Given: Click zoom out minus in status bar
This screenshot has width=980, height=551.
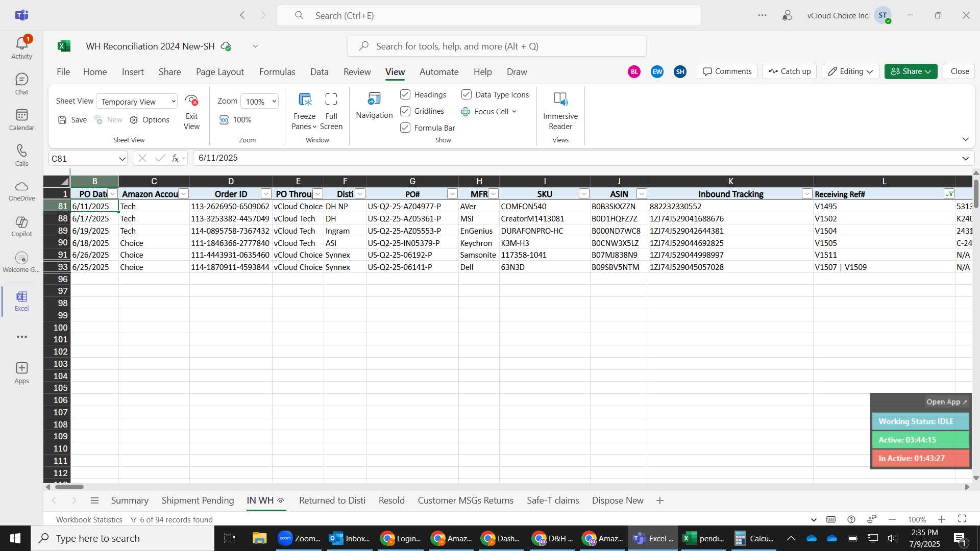Looking at the screenshot, I should tap(892, 519).
